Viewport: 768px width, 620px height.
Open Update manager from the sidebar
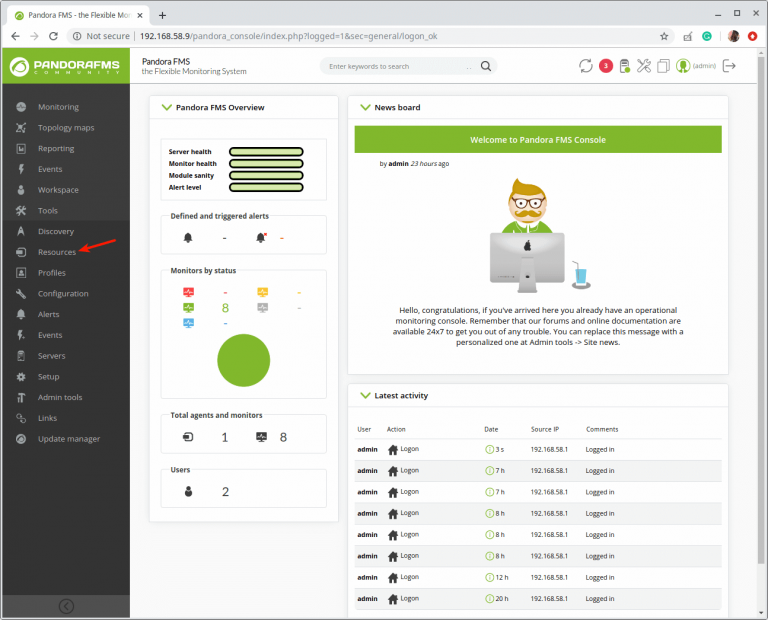(68, 439)
